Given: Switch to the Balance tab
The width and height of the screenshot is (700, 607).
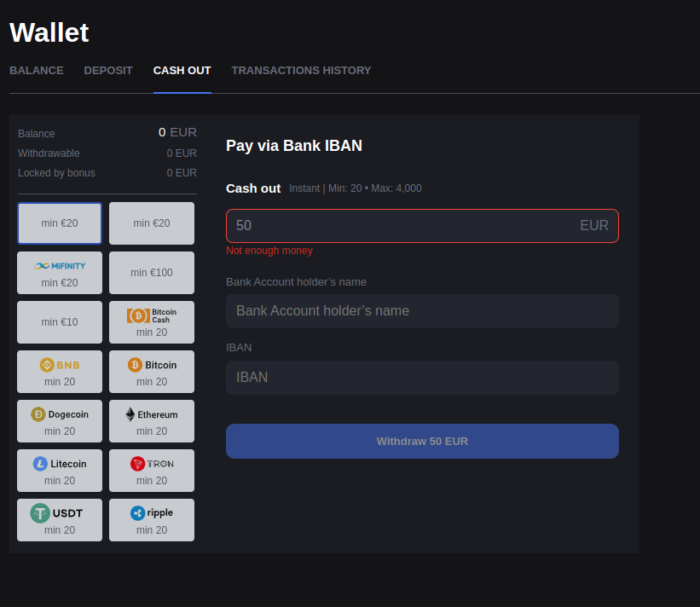Looking at the screenshot, I should 37,71.
